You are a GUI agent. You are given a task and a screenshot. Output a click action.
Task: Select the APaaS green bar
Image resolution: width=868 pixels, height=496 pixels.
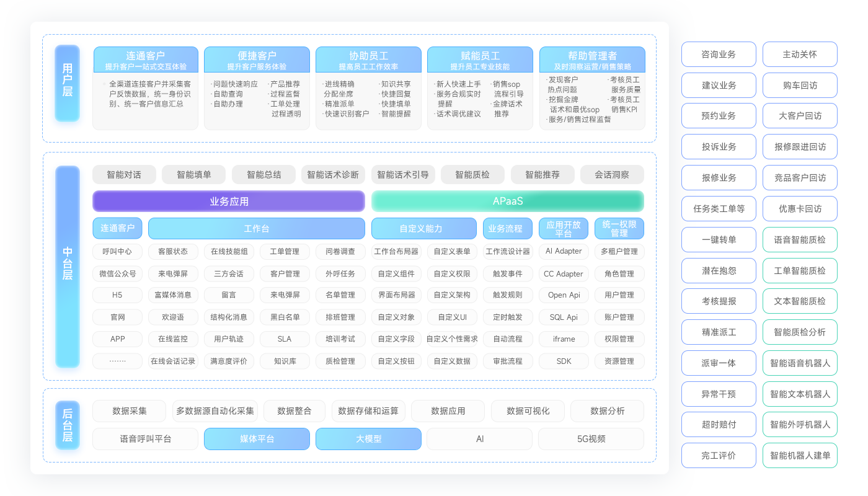pyautogui.click(x=507, y=201)
